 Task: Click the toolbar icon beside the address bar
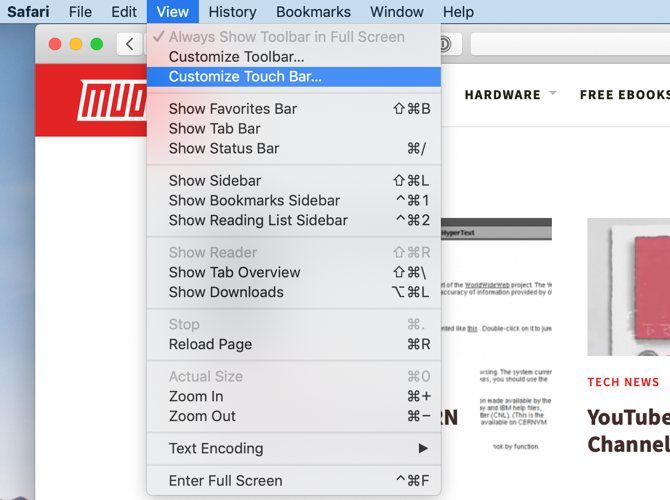pyautogui.click(x=445, y=44)
